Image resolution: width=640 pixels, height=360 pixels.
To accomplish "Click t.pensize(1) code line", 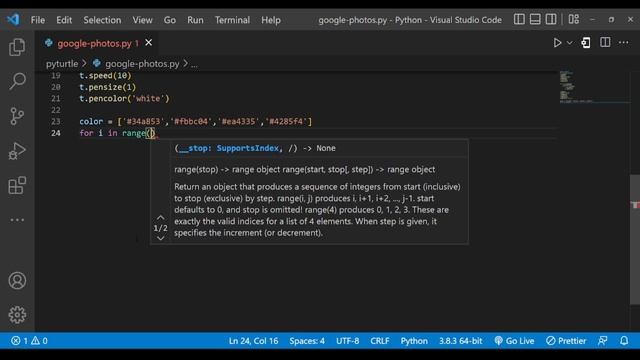I will tap(107, 87).
